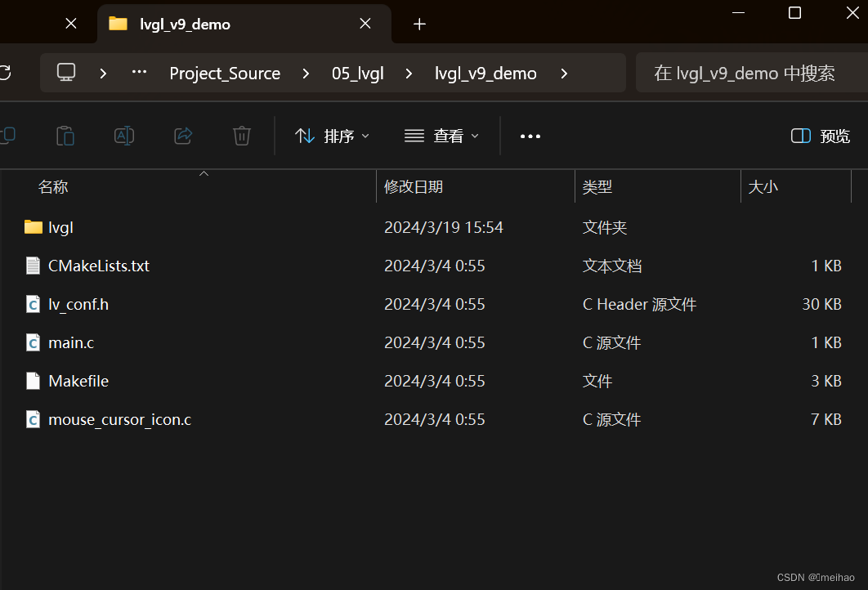
Task: Focus the search lvgl_v9_demo box
Action: click(x=752, y=73)
